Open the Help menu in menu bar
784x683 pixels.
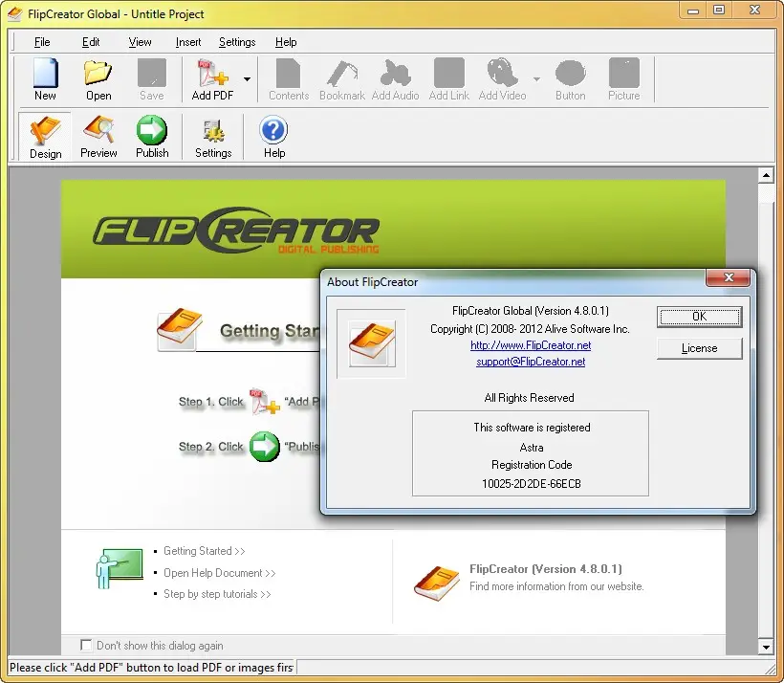286,42
